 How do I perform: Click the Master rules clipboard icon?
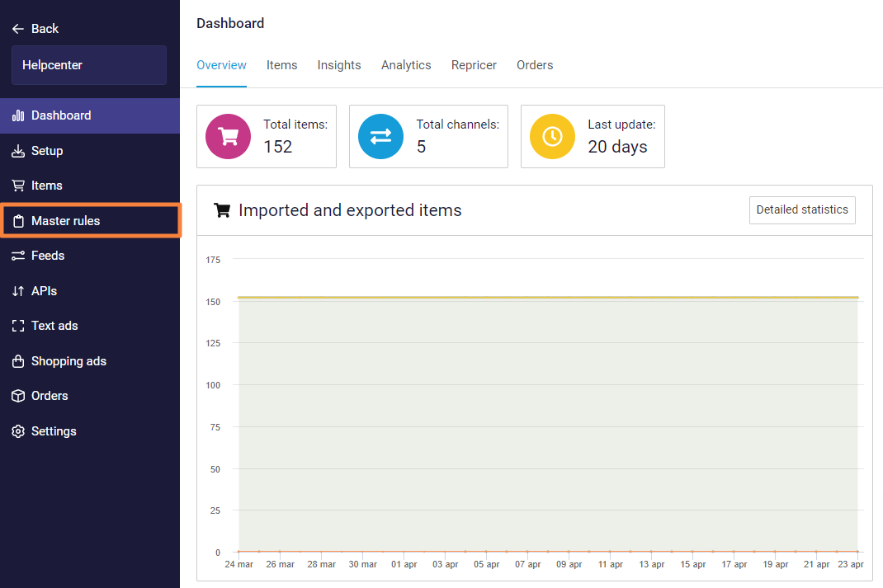pyautogui.click(x=18, y=221)
